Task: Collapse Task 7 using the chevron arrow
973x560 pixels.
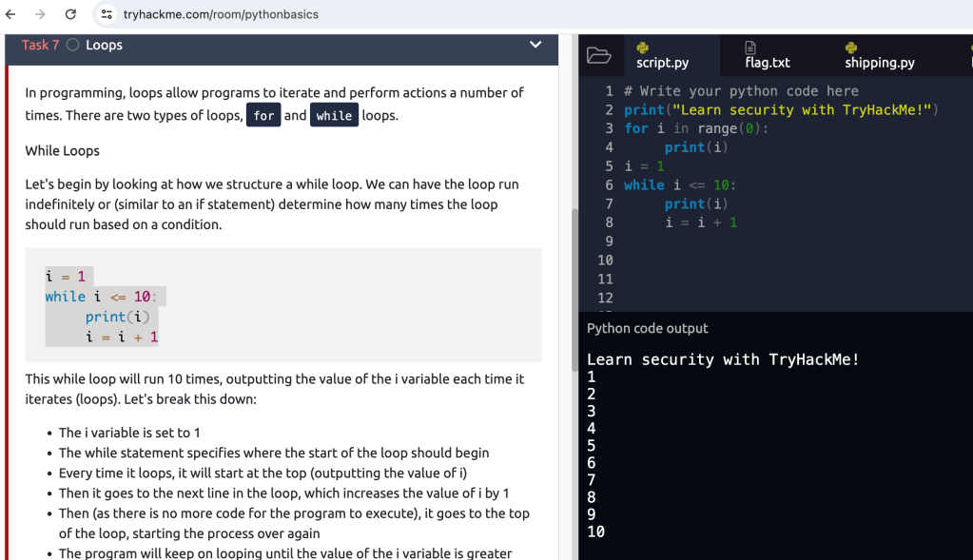Action: pos(535,45)
